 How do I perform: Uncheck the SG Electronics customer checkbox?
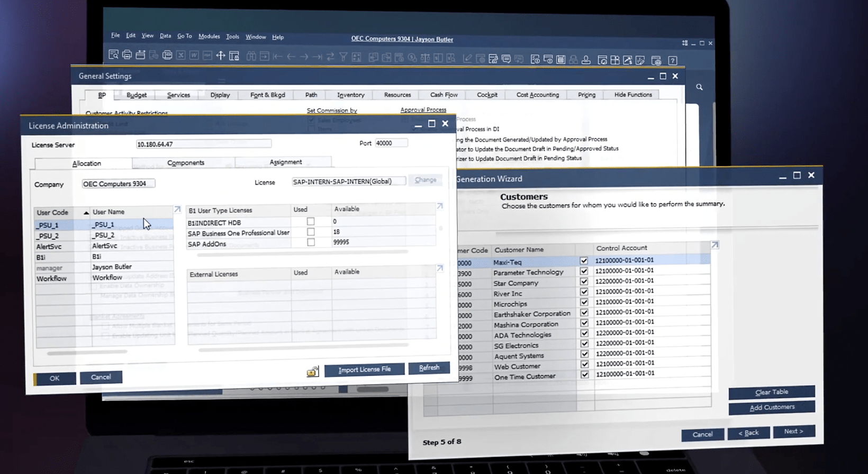[584, 343]
